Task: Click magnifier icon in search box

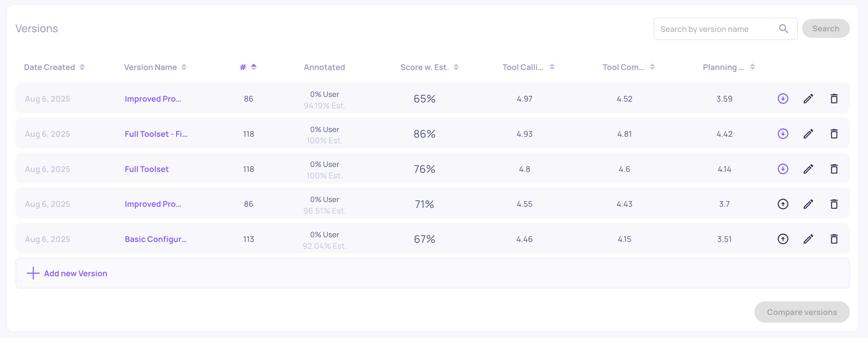Action: (x=783, y=29)
